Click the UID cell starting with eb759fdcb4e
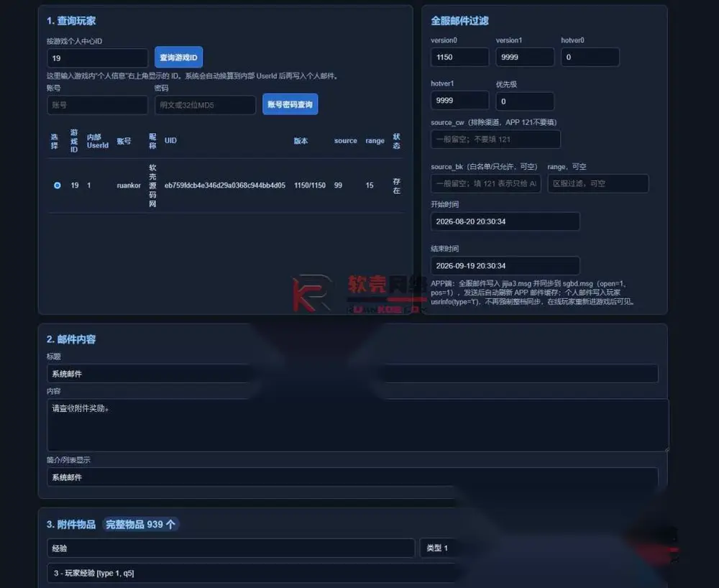Viewport: 719px width, 588px height. 224,185
